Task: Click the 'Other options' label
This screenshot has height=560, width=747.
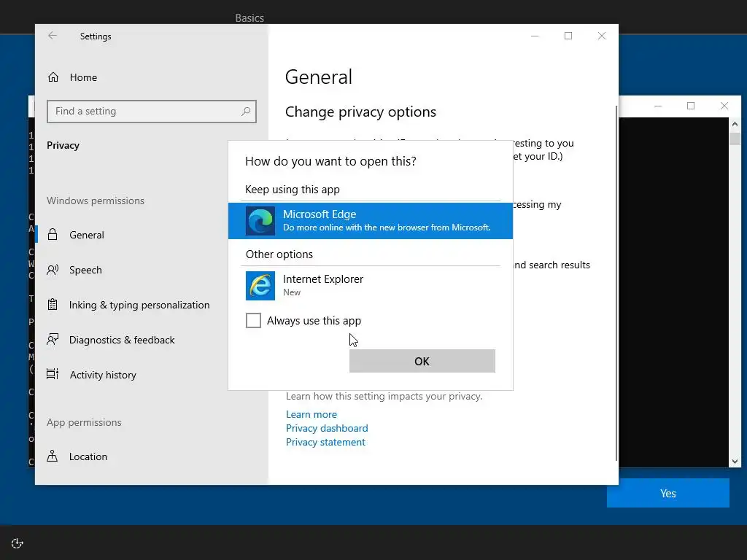Action: tap(279, 254)
